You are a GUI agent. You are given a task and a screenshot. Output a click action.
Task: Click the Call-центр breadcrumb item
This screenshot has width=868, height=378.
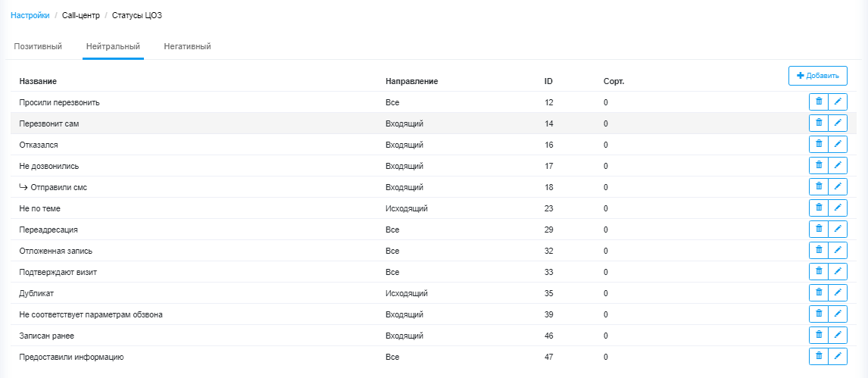(x=81, y=15)
